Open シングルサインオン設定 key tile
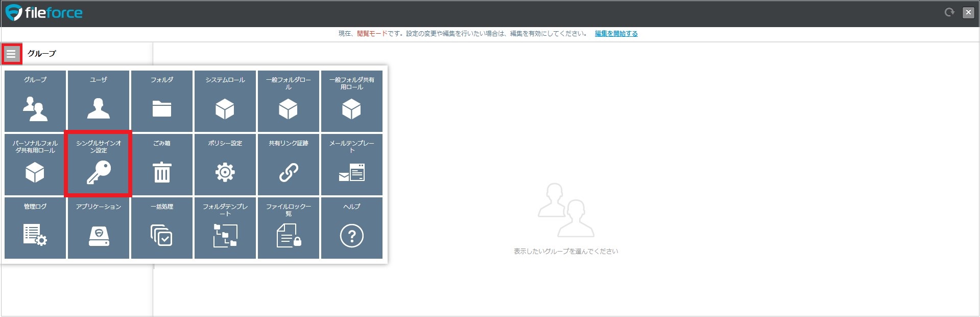 click(x=99, y=165)
